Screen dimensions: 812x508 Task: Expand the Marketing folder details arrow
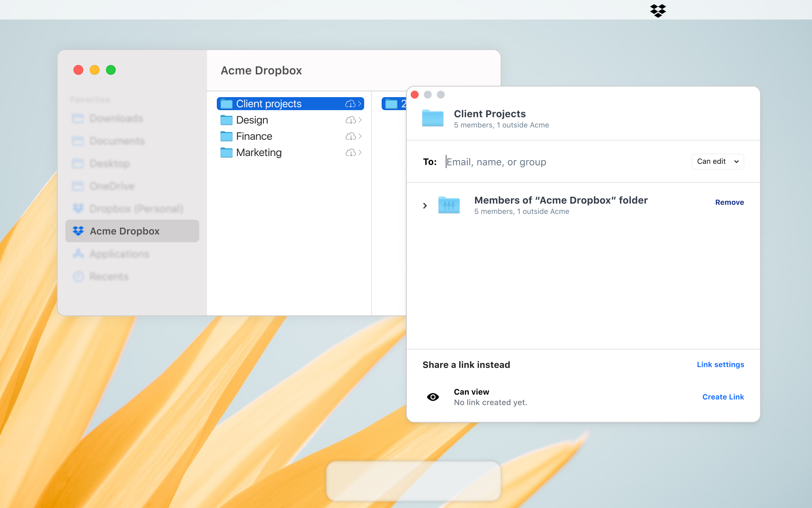click(x=361, y=152)
